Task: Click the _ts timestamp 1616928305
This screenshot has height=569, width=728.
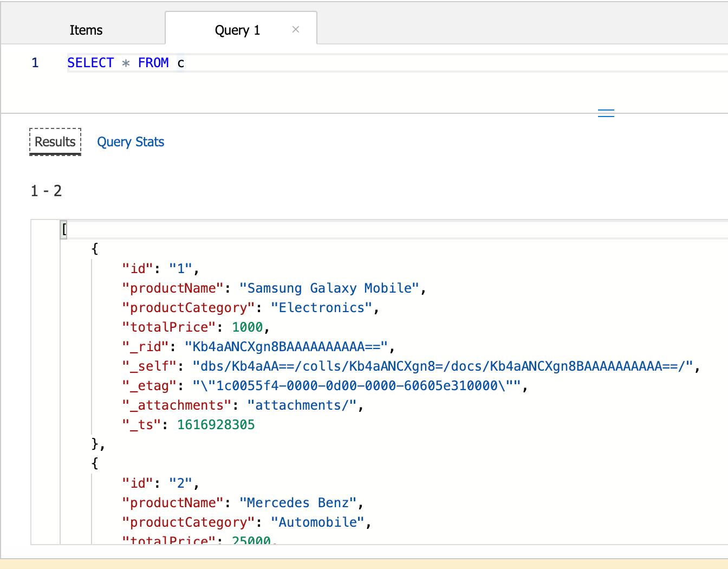Action: 216,425
